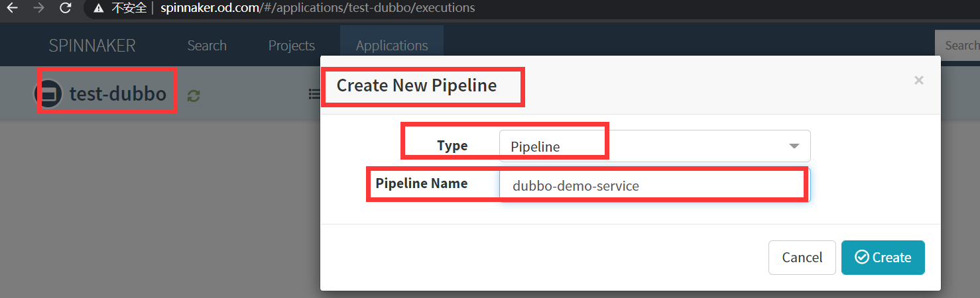The height and width of the screenshot is (298, 980).
Task: Click the test-dubbo application window icon
Action: click(48, 95)
